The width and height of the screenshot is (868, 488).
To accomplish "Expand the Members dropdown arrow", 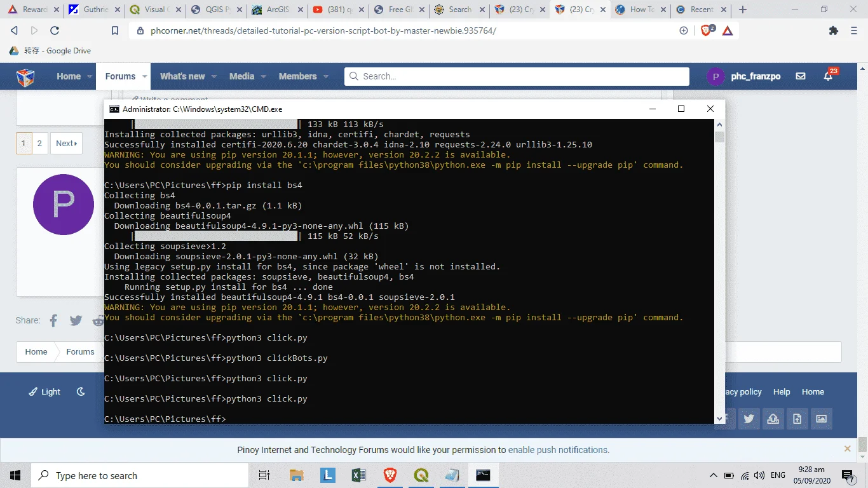I will coord(326,76).
